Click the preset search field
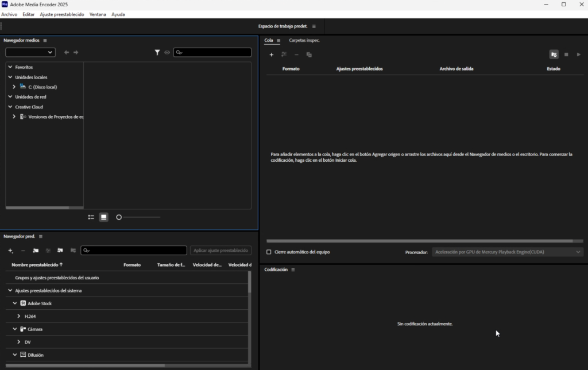Image resolution: width=588 pixels, height=370 pixels. click(x=134, y=250)
